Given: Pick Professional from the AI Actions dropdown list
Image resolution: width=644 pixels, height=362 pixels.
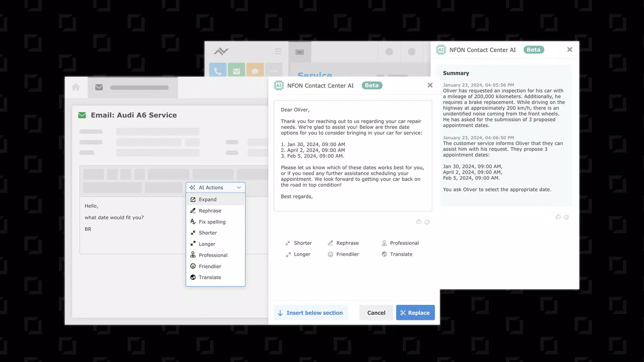Looking at the screenshot, I should [215, 255].
